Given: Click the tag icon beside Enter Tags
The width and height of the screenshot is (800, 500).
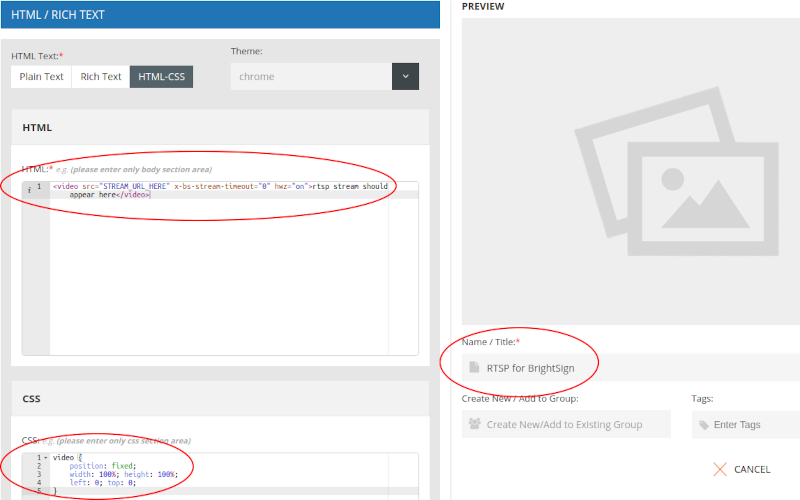Looking at the screenshot, I should [x=704, y=425].
